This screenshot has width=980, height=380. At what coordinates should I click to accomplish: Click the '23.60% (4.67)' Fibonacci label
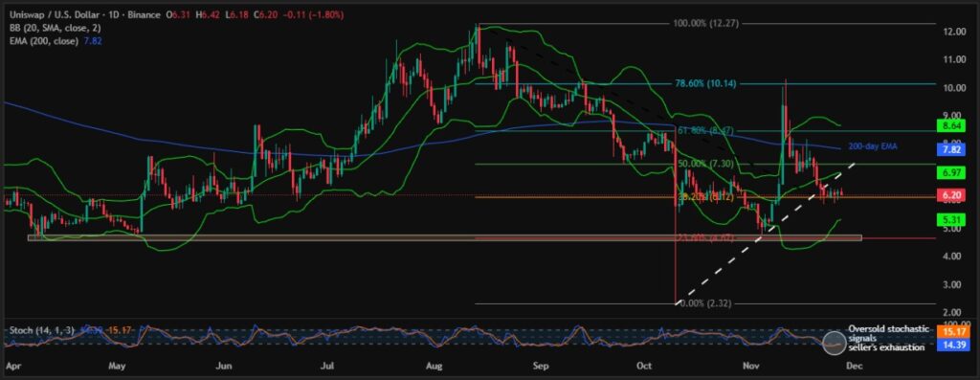(705, 238)
